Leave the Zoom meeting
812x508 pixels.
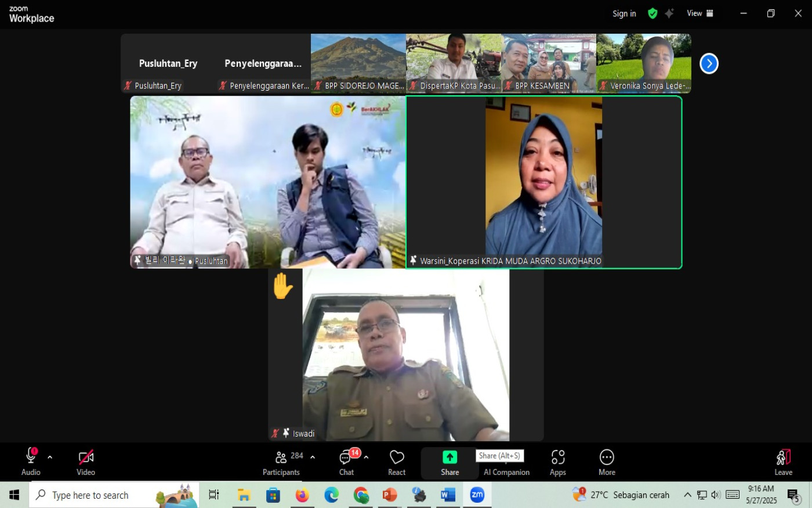783,463
